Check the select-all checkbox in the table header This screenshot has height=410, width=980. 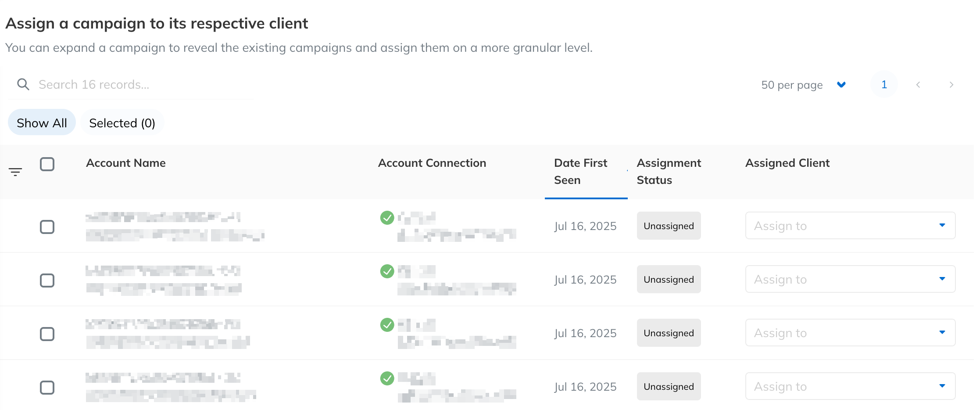pyautogui.click(x=47, y=164)
